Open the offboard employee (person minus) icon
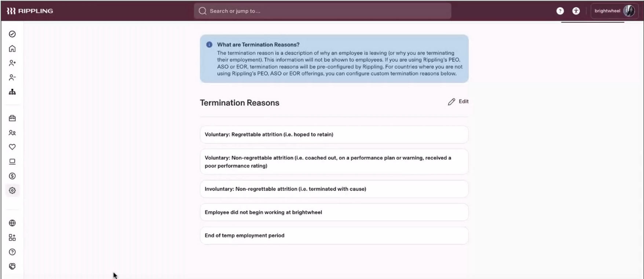 pos(12,77)
